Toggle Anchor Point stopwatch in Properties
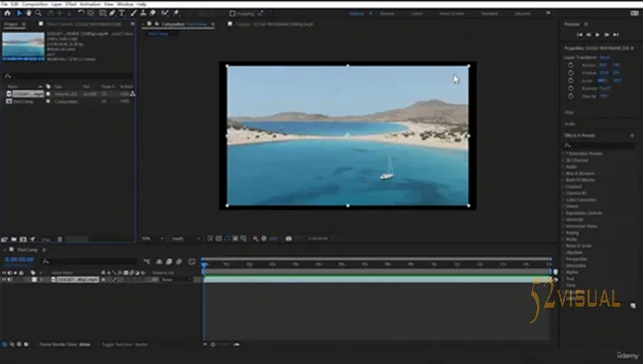Image resolution: width=643 pixels, height=364 pixels. pos(571,64)
